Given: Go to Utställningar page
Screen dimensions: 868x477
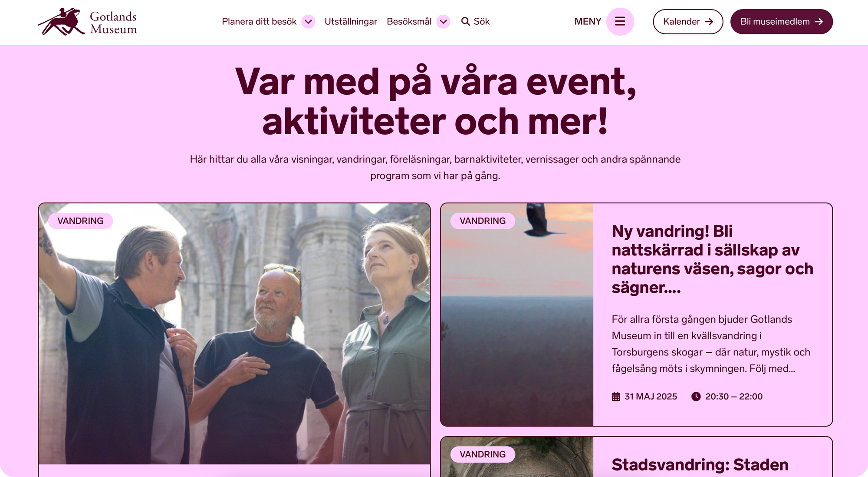Looking at the screenshot, I should 351,21.
